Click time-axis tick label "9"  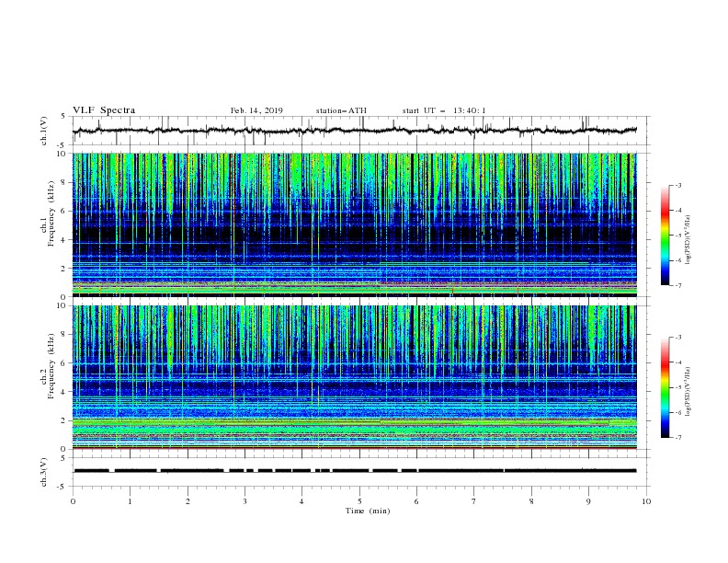coord(588,501)
